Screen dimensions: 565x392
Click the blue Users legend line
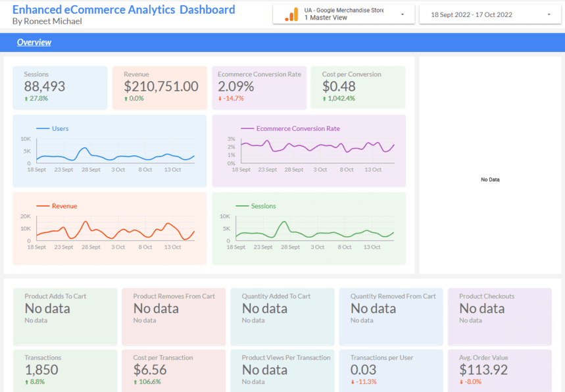43,129
